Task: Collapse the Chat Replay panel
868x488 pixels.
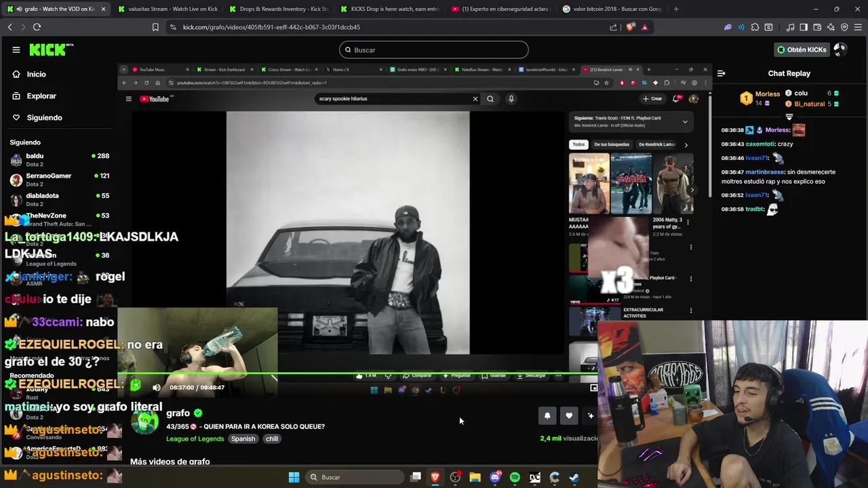Action: (x=722, y=73)
